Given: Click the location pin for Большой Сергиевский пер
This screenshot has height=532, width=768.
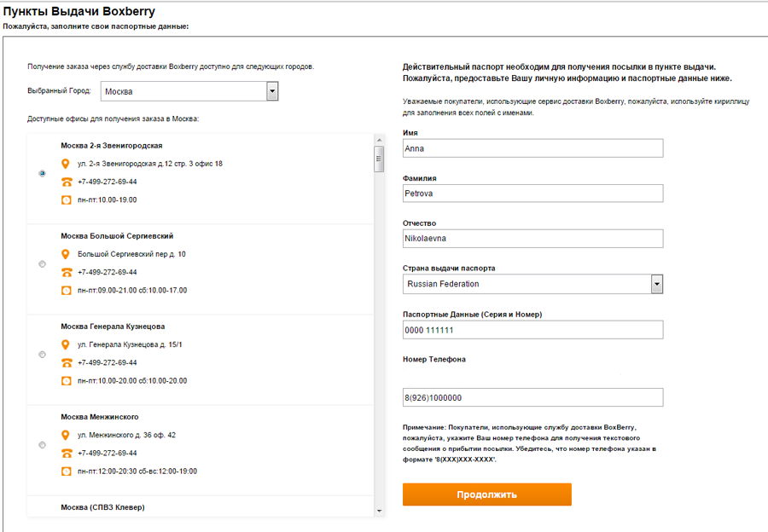Looking at the screenshot, I should point(65,254).
